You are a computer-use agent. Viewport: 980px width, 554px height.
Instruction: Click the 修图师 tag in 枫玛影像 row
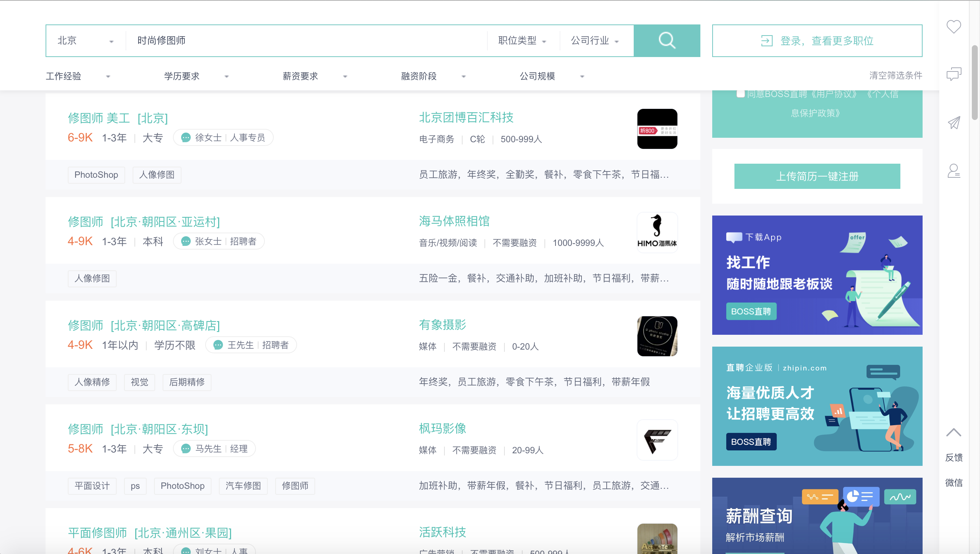coord(295,486)
